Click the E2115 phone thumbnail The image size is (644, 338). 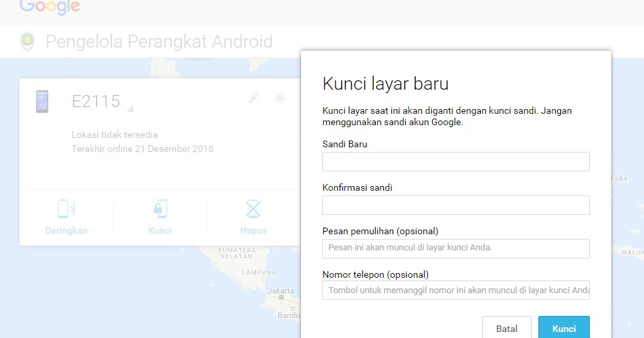click(42, 101)
